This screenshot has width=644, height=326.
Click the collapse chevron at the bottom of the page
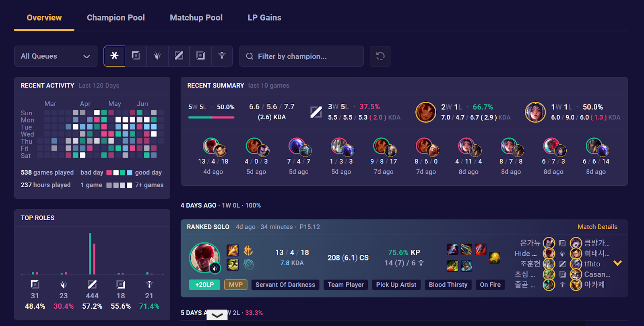[x=217, y=315]
